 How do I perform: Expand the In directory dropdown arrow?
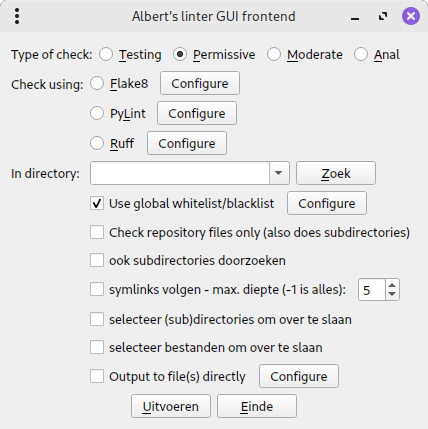click(x=279, y=173)
